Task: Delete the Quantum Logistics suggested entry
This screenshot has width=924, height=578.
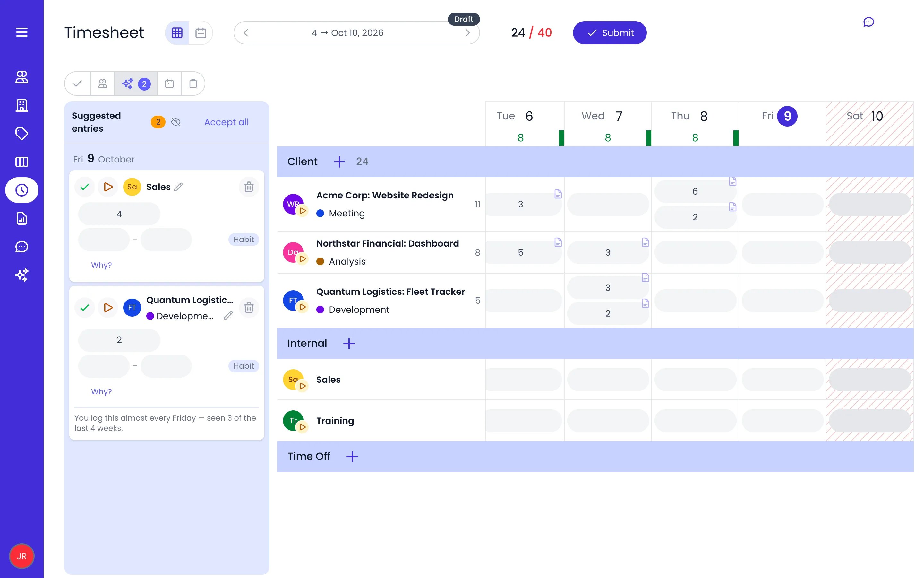Action: tap(249, 307)
